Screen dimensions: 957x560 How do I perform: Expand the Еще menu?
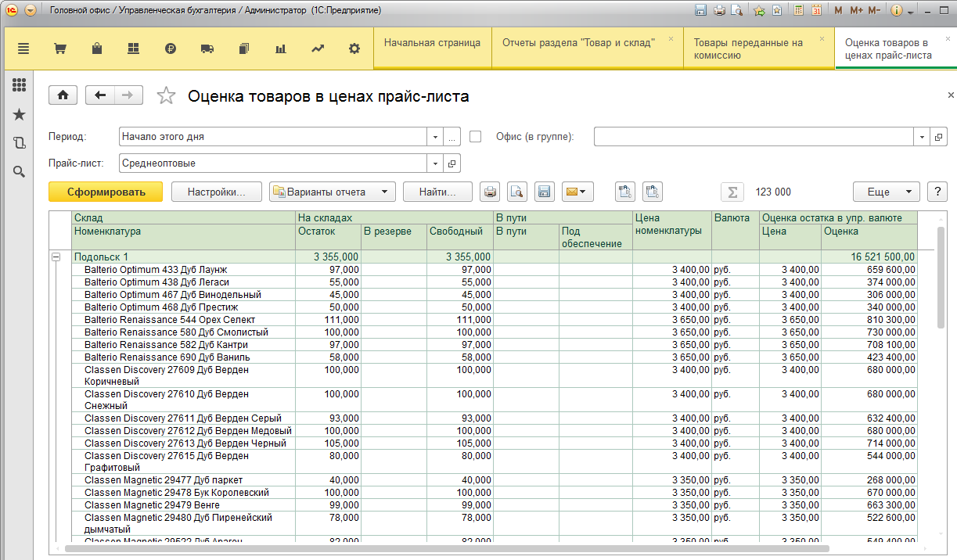point(887,192)
